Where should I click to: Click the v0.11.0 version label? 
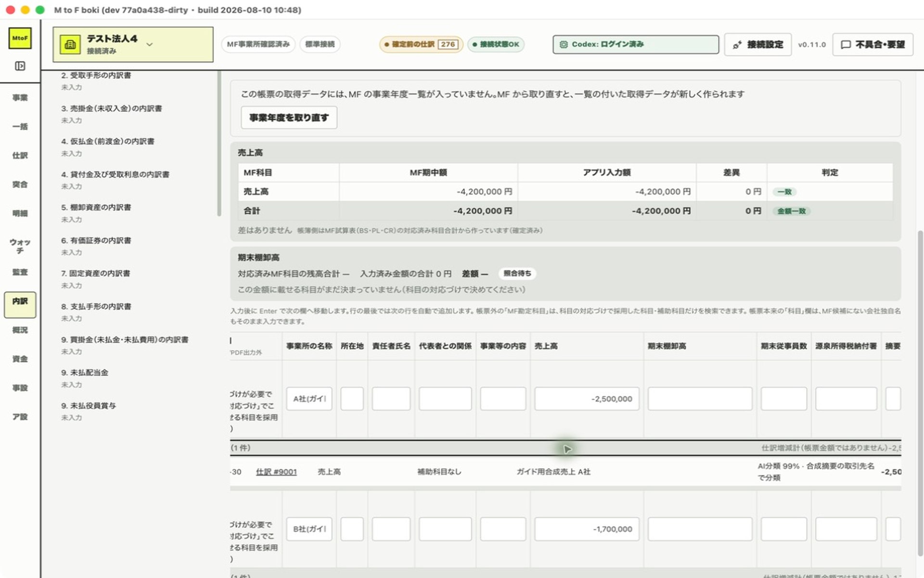pyautogui.click(x=811, y=45)
